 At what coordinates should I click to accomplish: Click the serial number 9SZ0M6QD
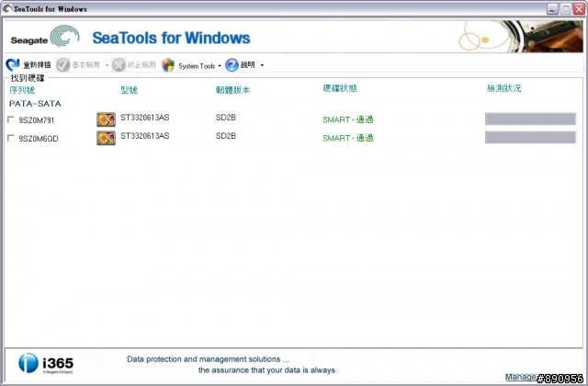39,139
